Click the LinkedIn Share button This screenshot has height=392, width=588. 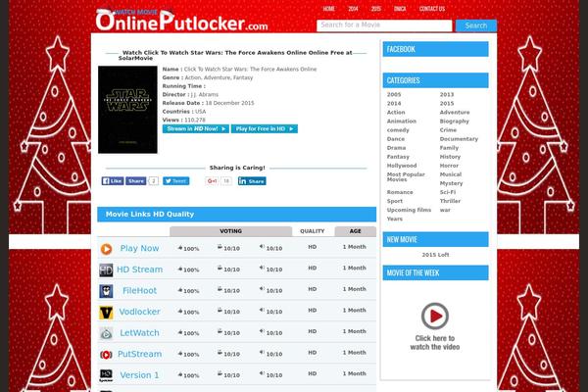pyautogui.click(x=252, y=181)
